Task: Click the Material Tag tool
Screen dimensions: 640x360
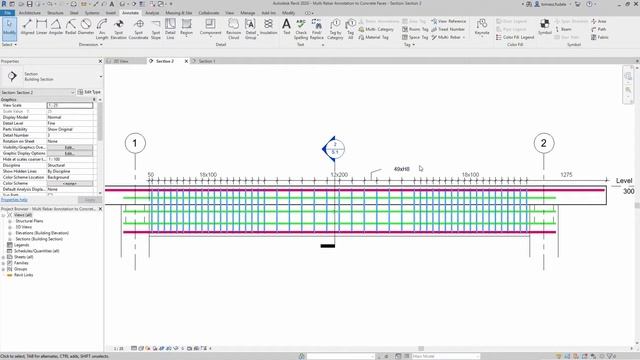Action: (374, 37)
